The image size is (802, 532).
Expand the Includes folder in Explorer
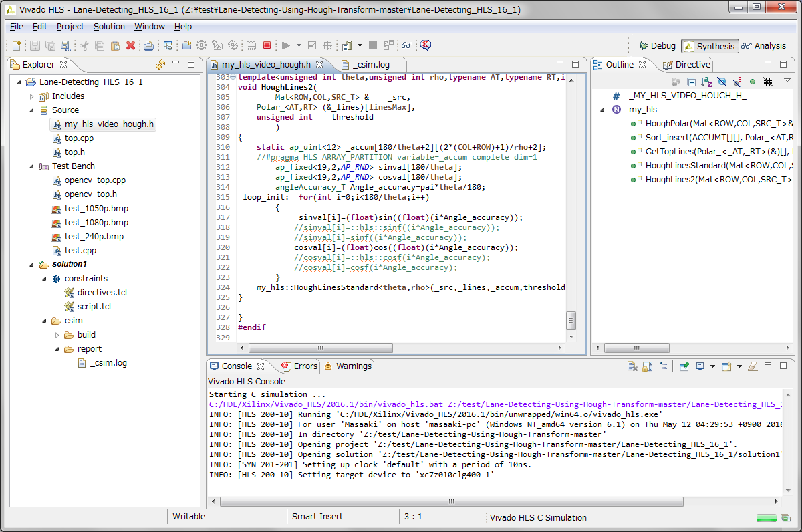point(31,96)
